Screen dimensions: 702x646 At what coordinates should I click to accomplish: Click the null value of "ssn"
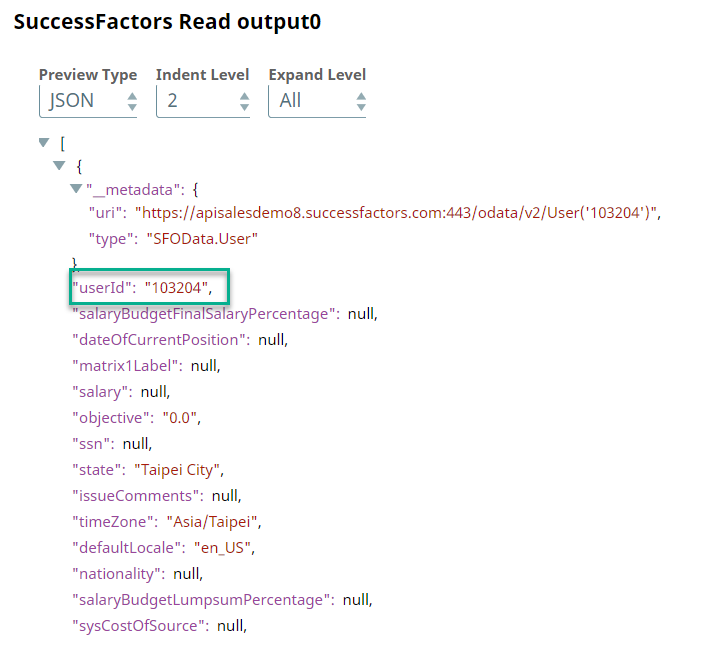pyautogui.click(x=136, y=444)
